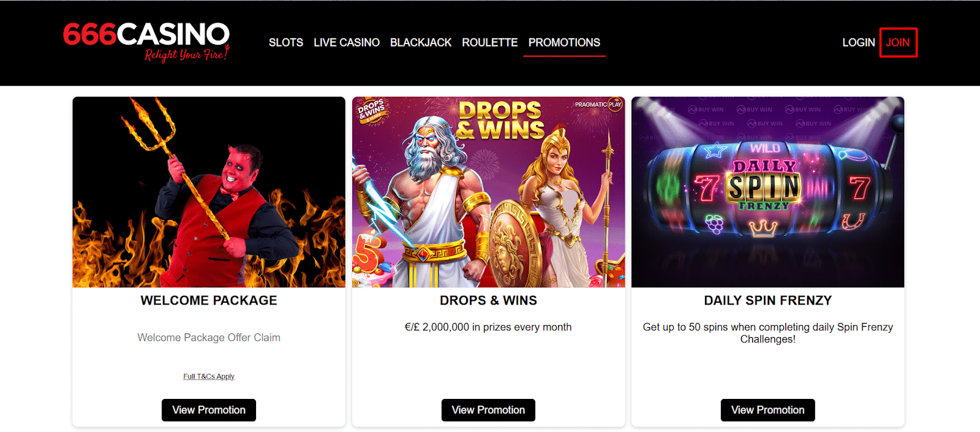980x432 pixels.
Task: Click the 666 Casino logo
Action: (146, 42)
